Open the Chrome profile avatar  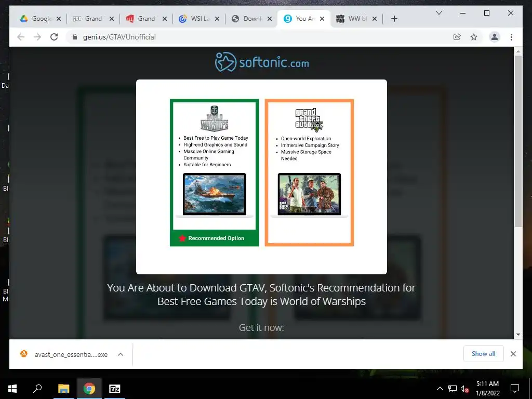495,37
